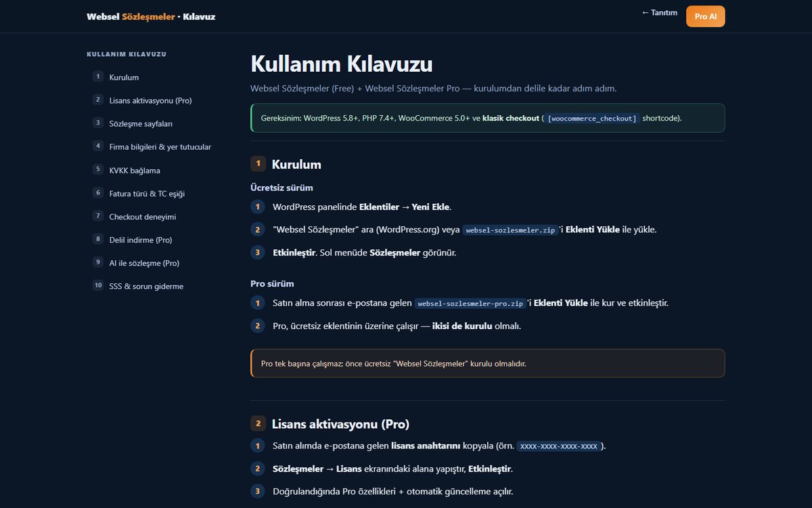The width and height of the screenshot is (812, 508).
Task: Jump to Fatura türü & TC eşiği section
Action: coord(147,193)
